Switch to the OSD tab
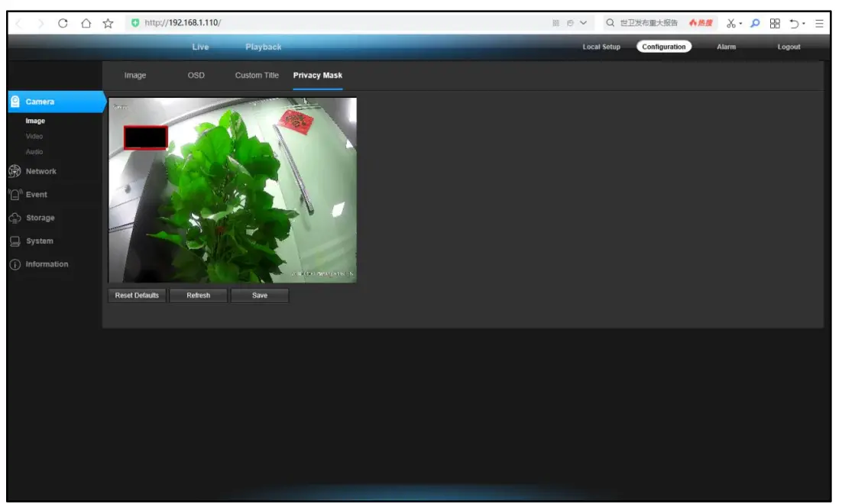The height and width of the screenshot is (504, 842). [196, 75]
